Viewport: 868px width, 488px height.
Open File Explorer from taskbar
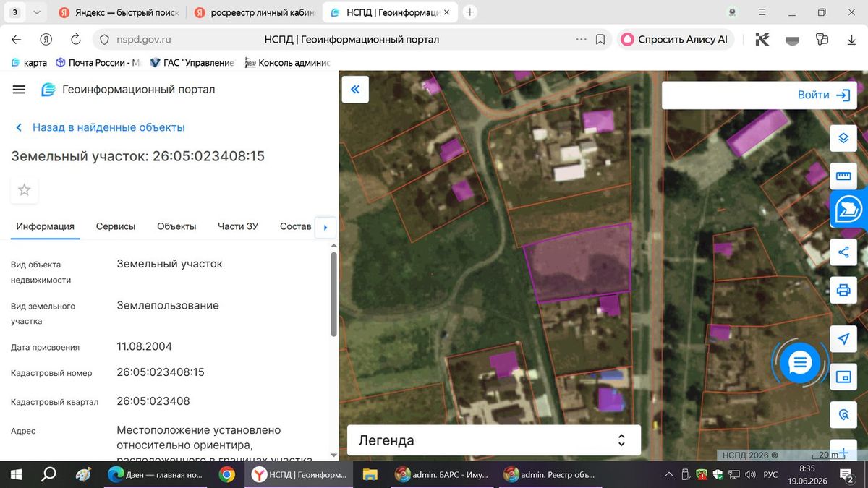point(370,475)
